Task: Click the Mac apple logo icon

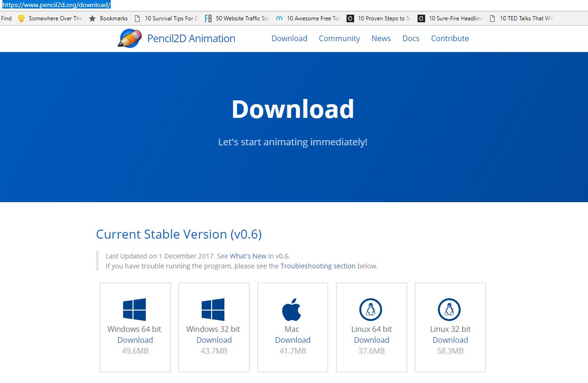Action: [x=292, y=310]
